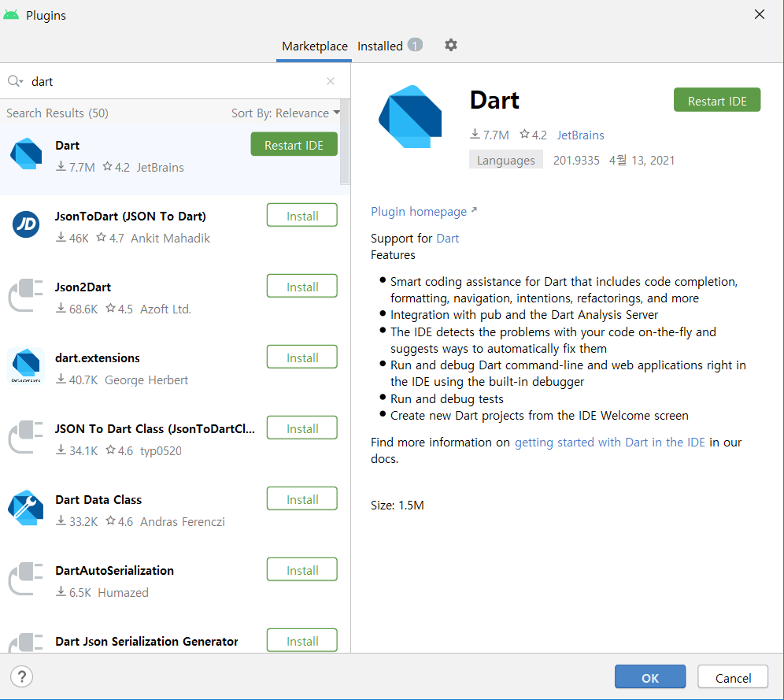The height and width of the screenshot is (700, 784).
Task: Switch to the Installed tab
Action: [380, 46]
